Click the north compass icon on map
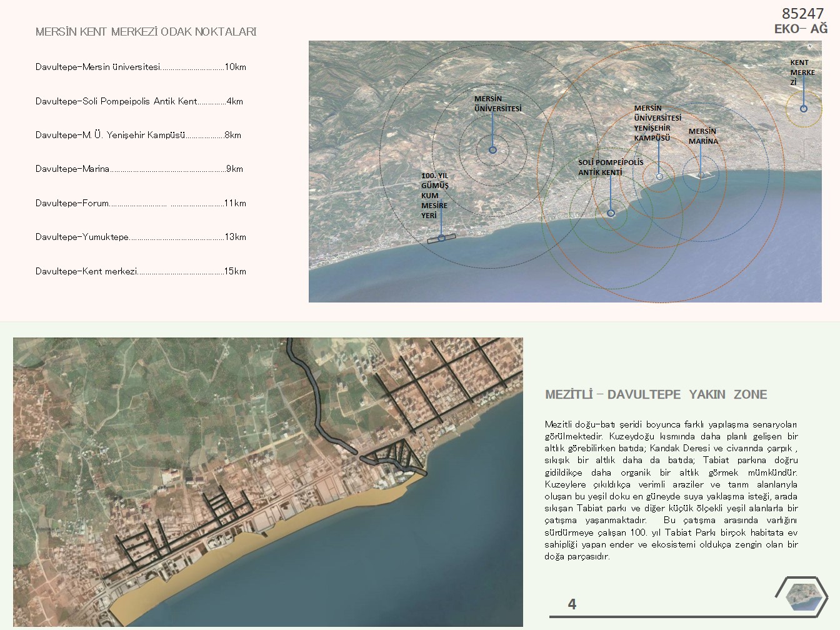840x630 pixels. 810,46
